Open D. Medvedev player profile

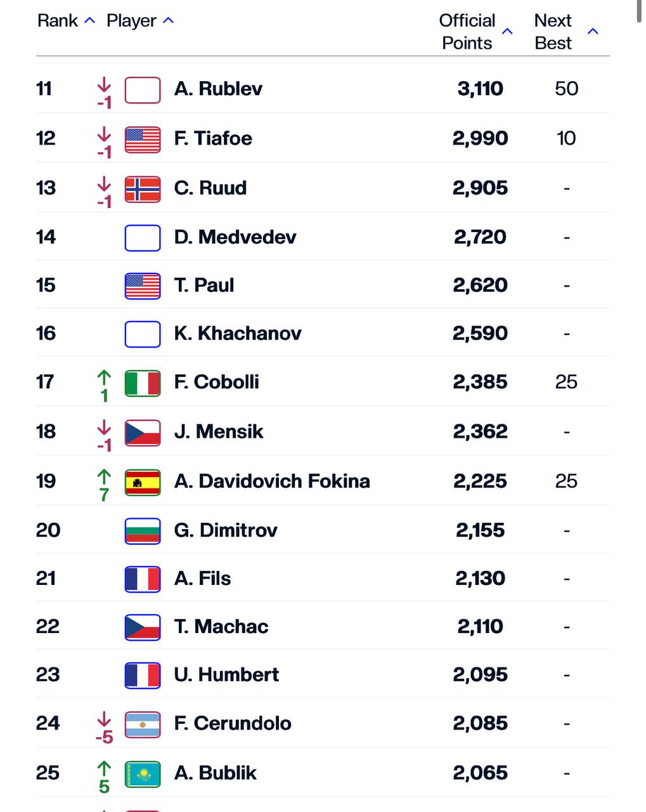tap(235, 237)
